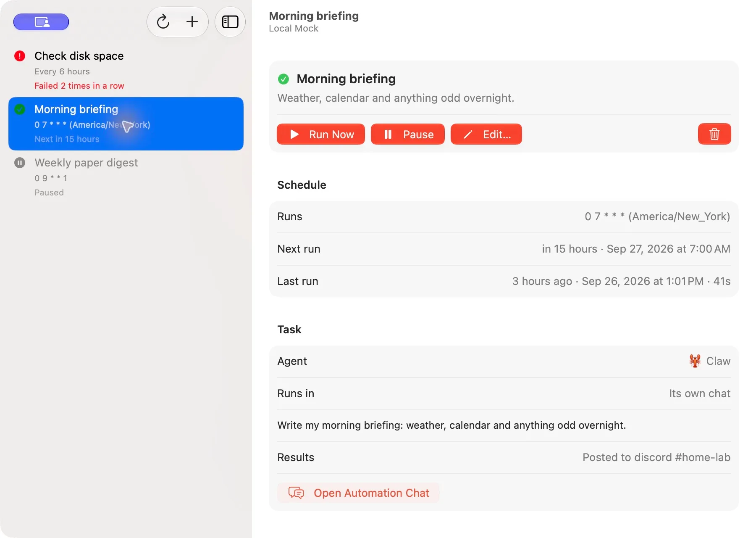
Task: Click the 'Claw' agent name
Action: pyautogui.click(x=718, y=361)
